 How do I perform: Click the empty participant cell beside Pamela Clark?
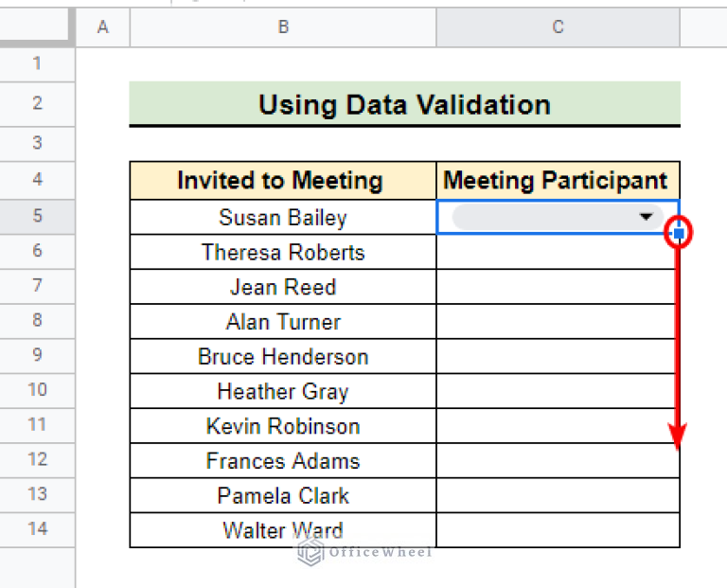559,495
